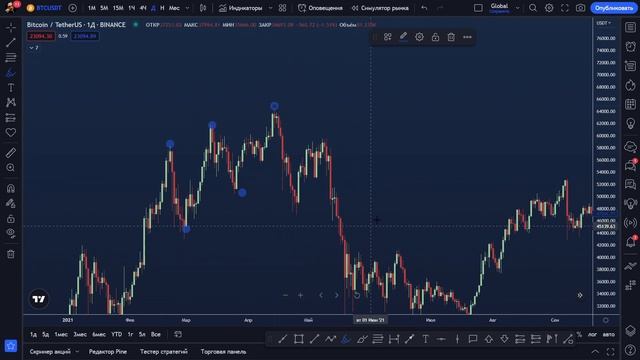Open Редактор Pine tab

[x=108, y=351]
